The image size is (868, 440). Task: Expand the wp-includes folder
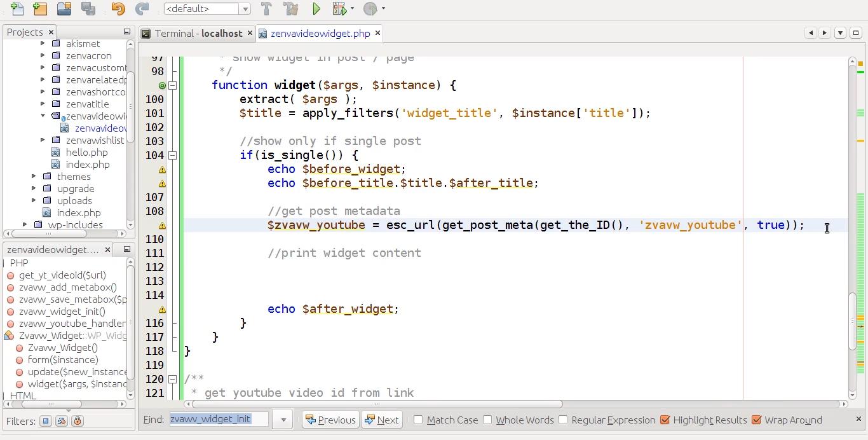(25, 225)
